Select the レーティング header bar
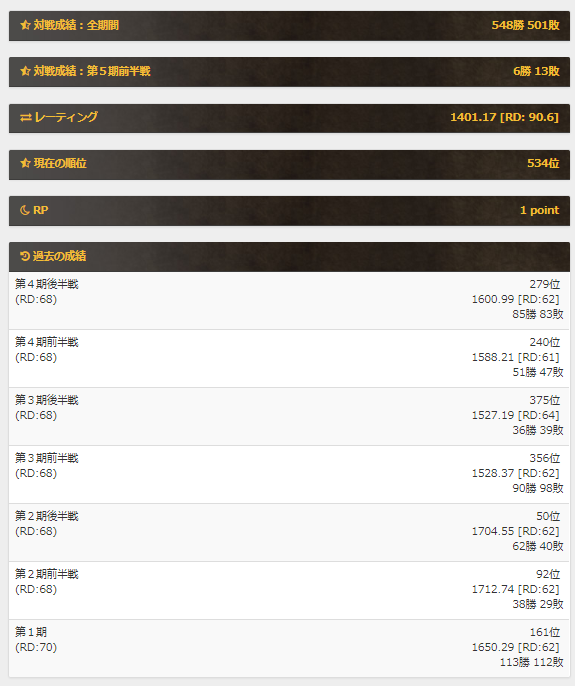 click(x=289, y=118)
